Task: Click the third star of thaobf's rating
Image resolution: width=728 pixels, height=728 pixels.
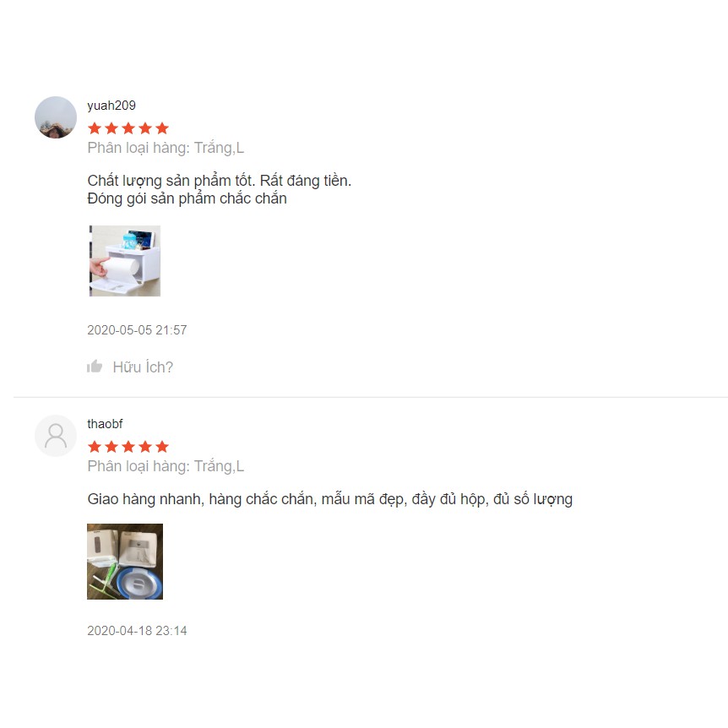Action: tap(128, 447)
